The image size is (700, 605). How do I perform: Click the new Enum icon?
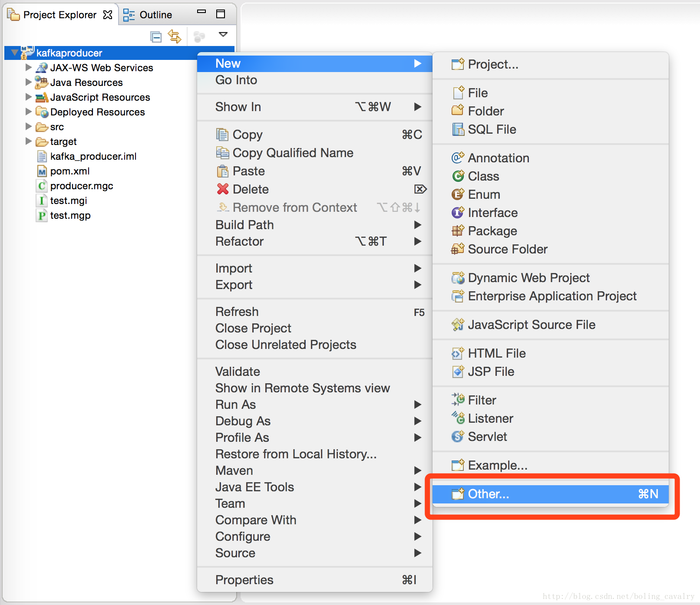point(458,194)
